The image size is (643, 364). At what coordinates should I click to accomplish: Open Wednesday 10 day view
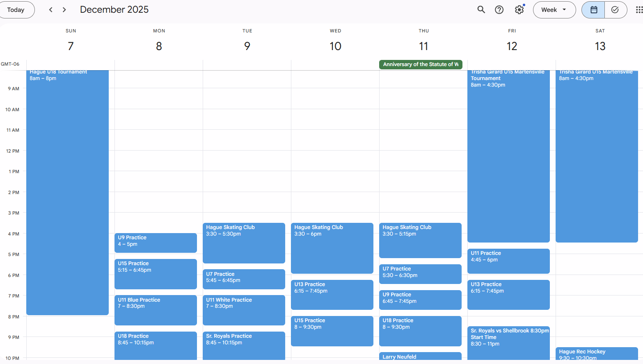coord(335,46)
